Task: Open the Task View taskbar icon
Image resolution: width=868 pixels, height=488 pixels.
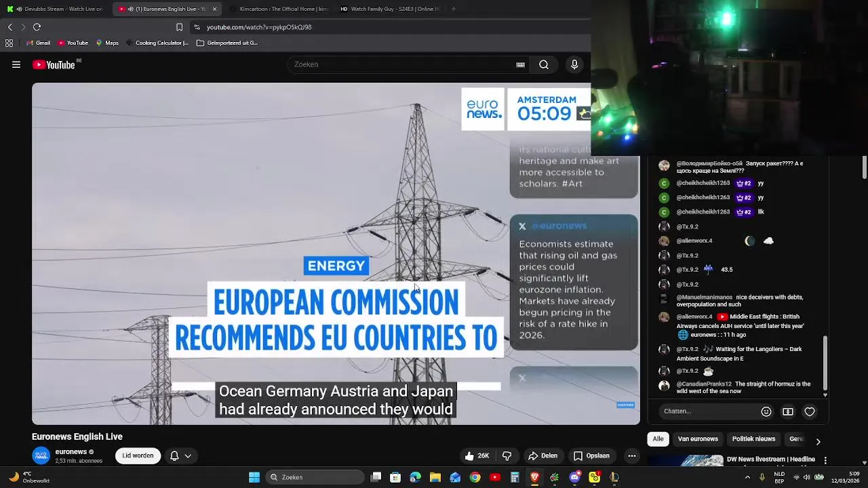Action: [376, 477]
